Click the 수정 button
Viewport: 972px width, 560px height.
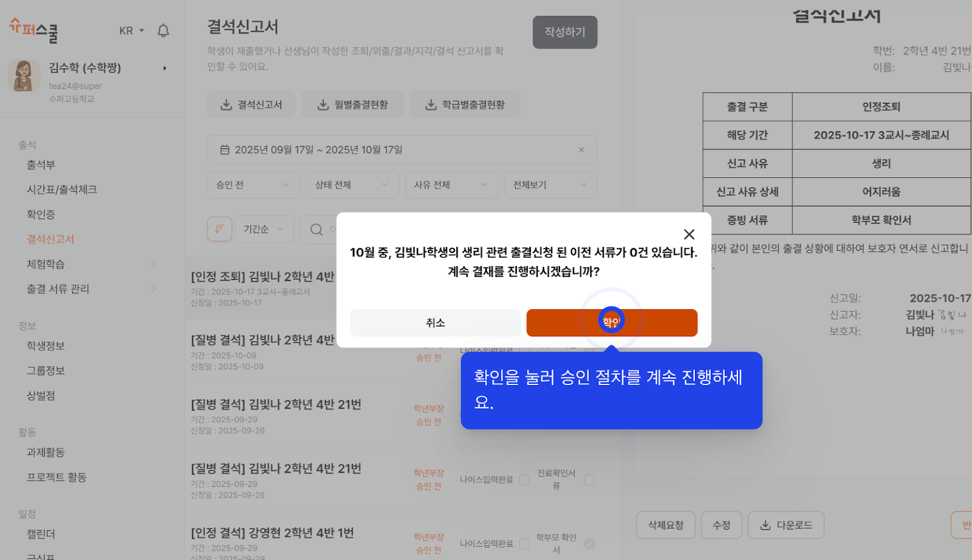(722, 525)
